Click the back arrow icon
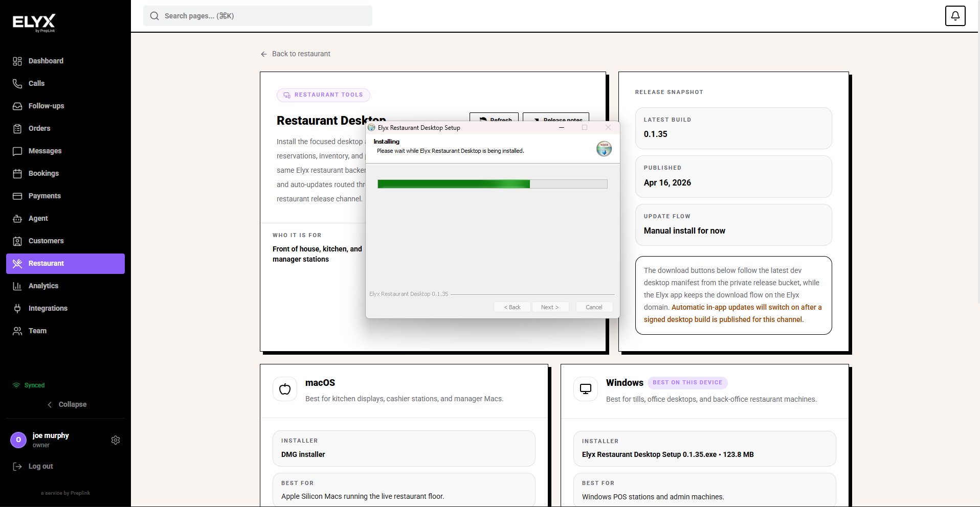The image size is (980, 507). pyautogui.click(x=264, y=54)
